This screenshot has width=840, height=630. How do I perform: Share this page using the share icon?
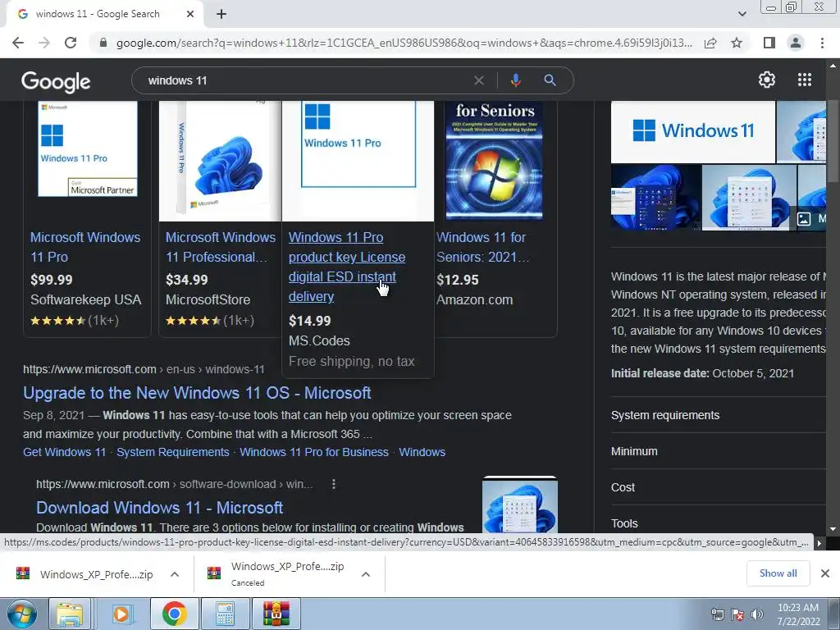tap(710, 43)
